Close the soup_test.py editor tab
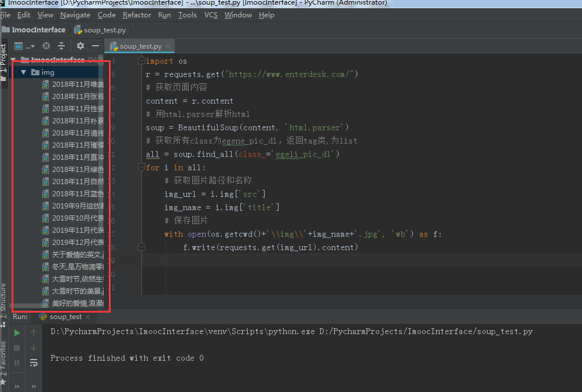 (x=168, y=46)
